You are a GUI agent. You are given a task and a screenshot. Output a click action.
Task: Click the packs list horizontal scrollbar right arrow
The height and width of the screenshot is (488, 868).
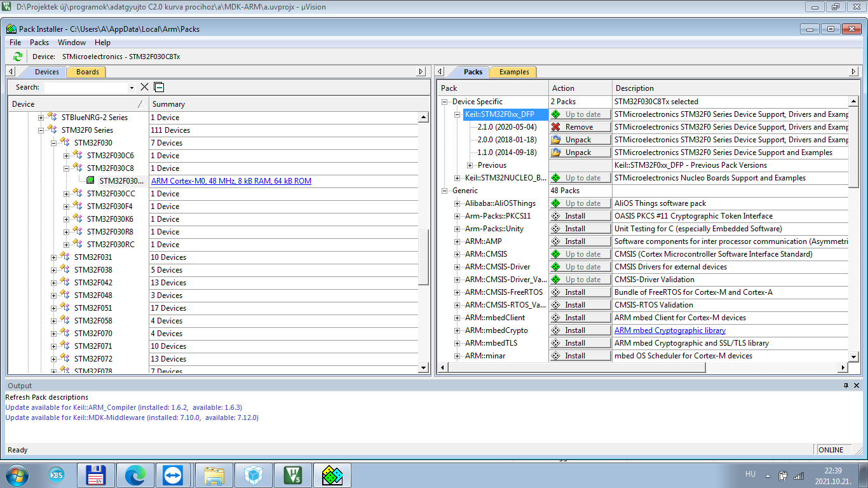point(843,367)
